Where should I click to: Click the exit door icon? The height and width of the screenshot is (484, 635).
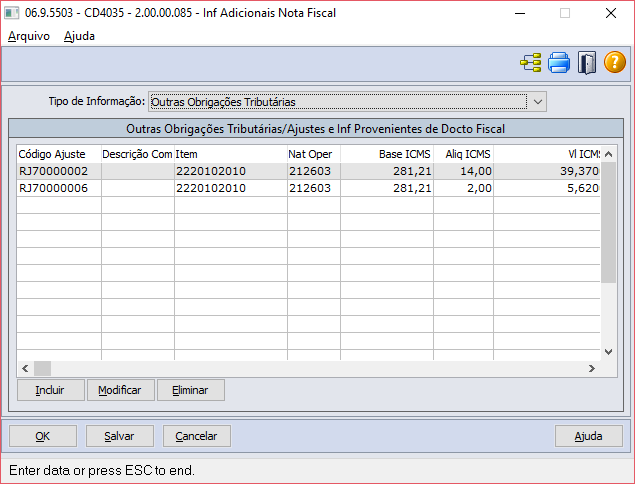(587, 63)
